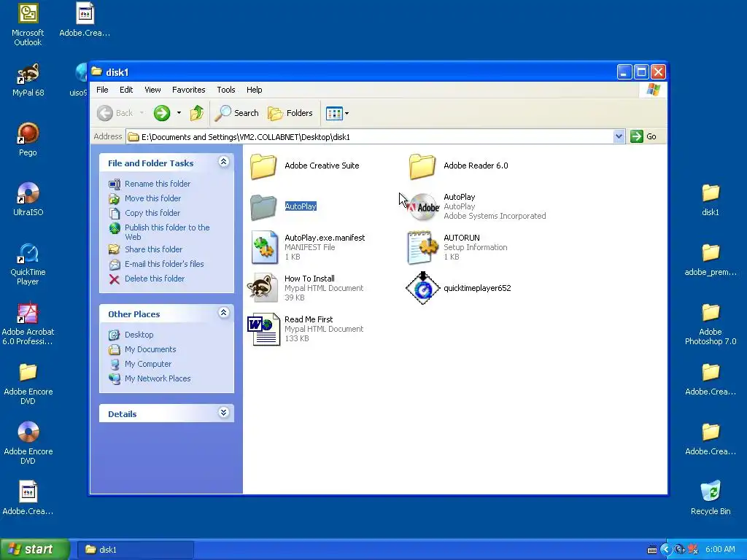Open the Adobe Creative Suite folder icon
The height and width of the screenshot is (560, 747).
coord(263,166)
